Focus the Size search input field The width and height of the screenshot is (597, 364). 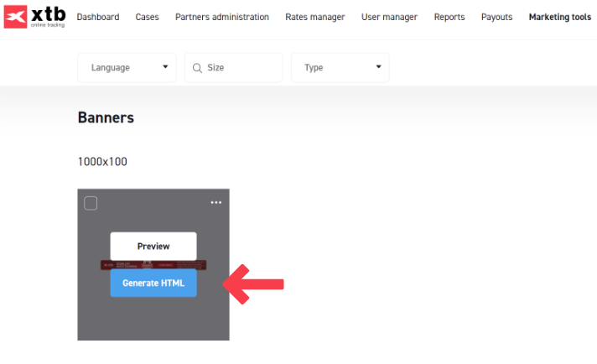[x=239, y=68]
